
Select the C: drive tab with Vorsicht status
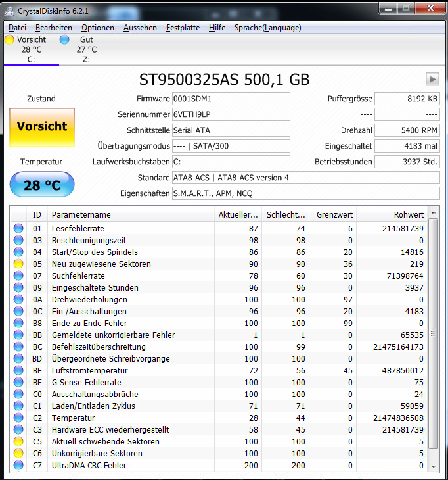tap(31, 49)
